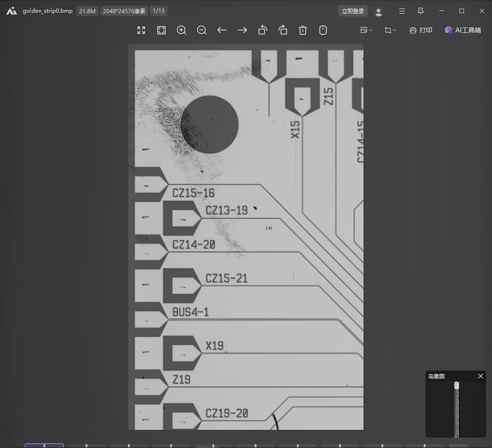Click the user avatar icon
This screenshot has width=492, height=448.
(x=378, y=11)
